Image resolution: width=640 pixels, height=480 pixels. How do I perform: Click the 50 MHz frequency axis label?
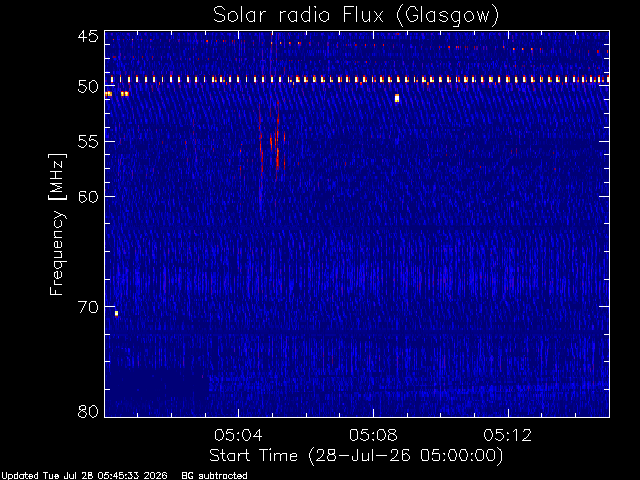tap(88, 86)
